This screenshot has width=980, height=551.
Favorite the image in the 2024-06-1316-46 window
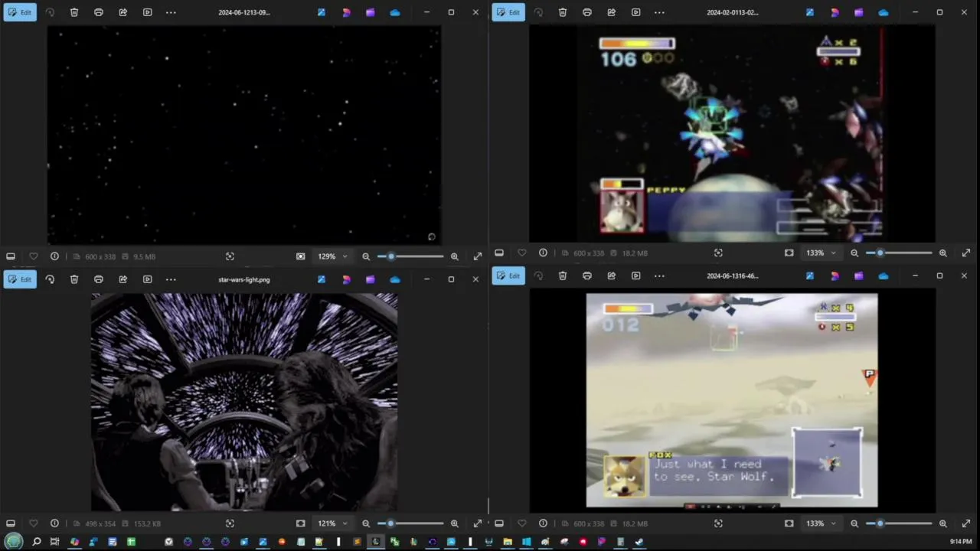tap(521, 523)
